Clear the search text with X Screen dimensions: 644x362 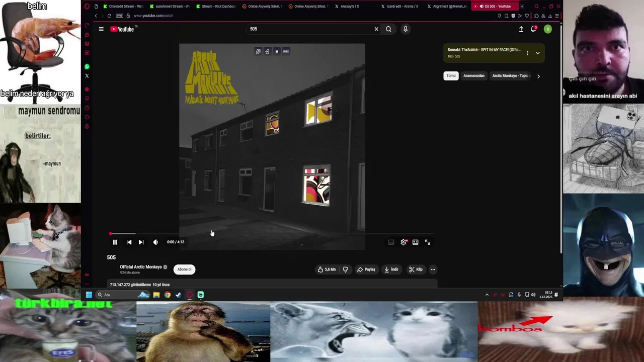(376, 29)
